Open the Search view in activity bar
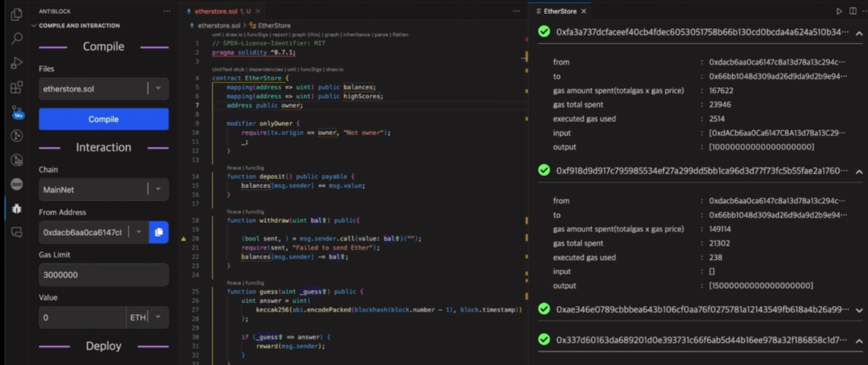868x365 pixels. pos(16,39)
